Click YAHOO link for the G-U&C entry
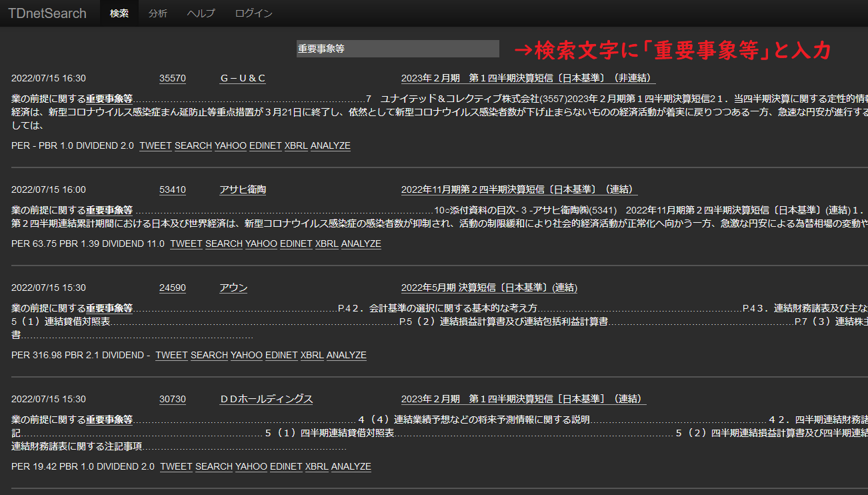This screenshot has width=868, height=495. pos(231,145)
